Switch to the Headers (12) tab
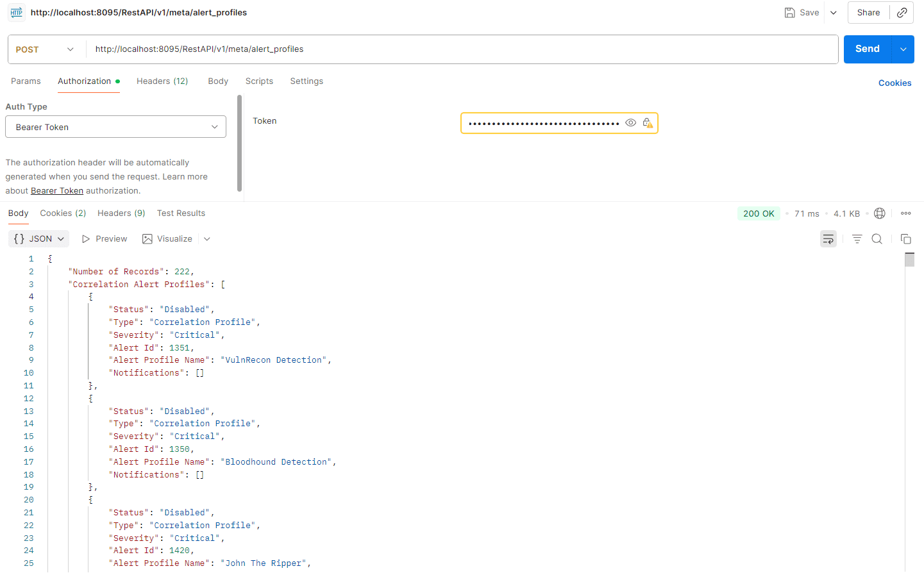Screen dimensions: 924x573 tap(162, 81)
